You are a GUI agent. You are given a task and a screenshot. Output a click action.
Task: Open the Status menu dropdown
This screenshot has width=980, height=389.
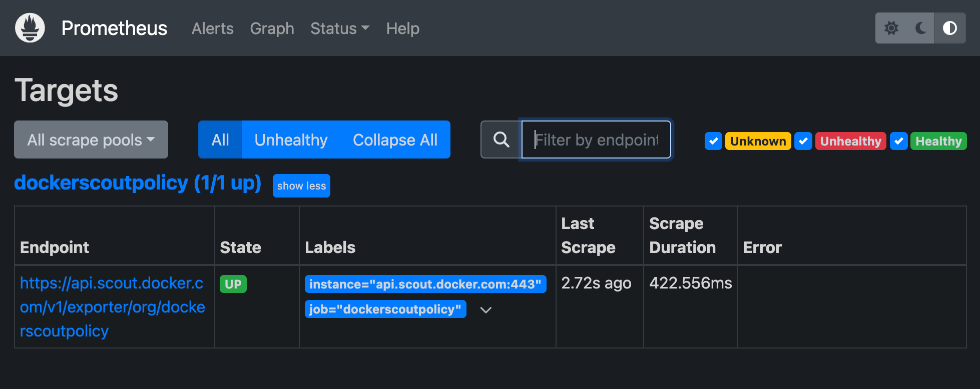tap(340, 28)
